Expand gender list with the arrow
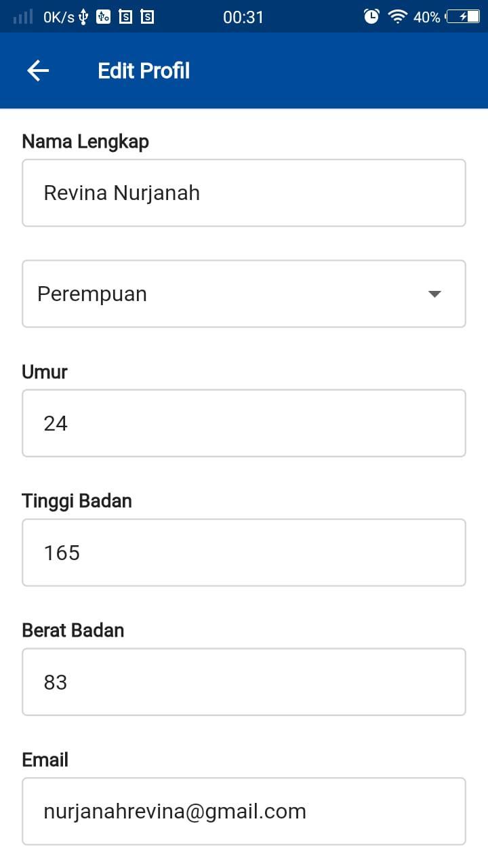The image size is (488, 868). click(x=435, y=294)
